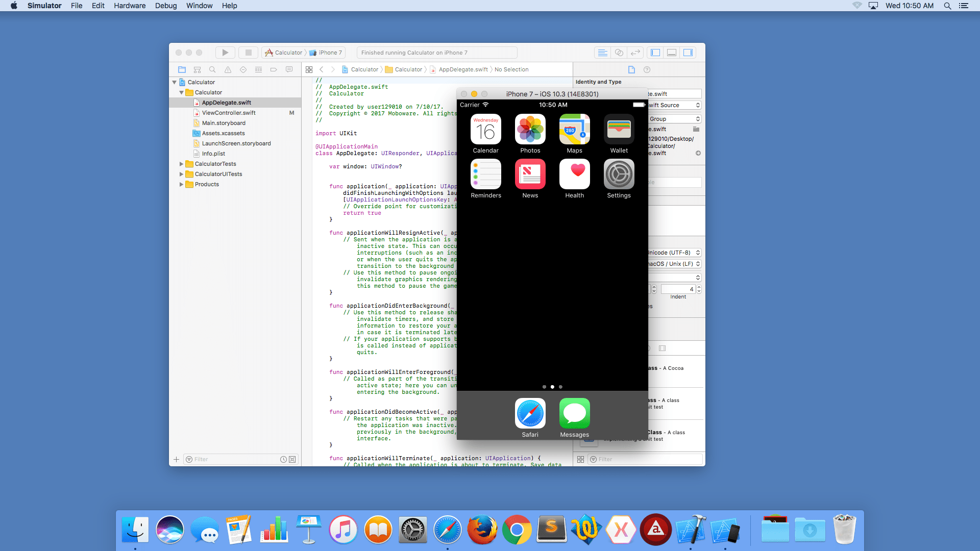Open the Health app icon
This screenshot has height=551, width=980.
[574, 174]
